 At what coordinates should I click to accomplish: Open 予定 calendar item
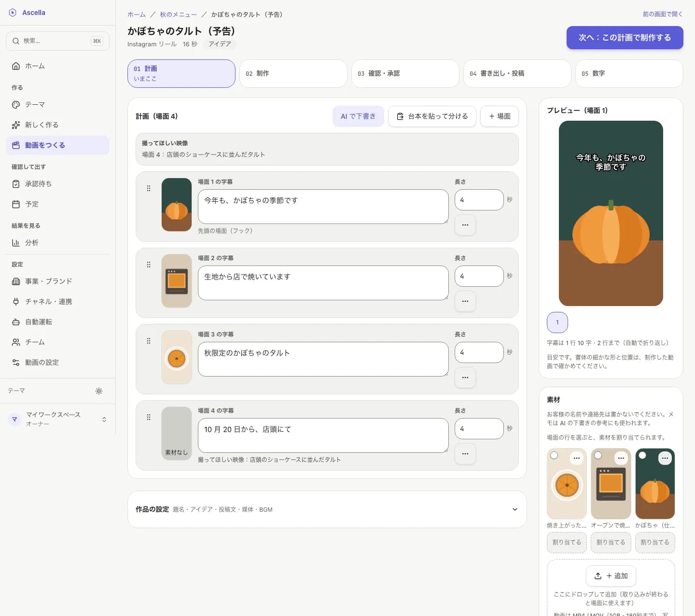[57, 204]
